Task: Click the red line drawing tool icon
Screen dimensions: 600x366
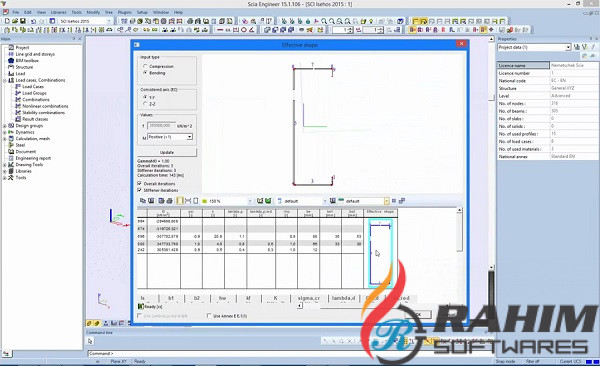Action: tap(220, 29)
